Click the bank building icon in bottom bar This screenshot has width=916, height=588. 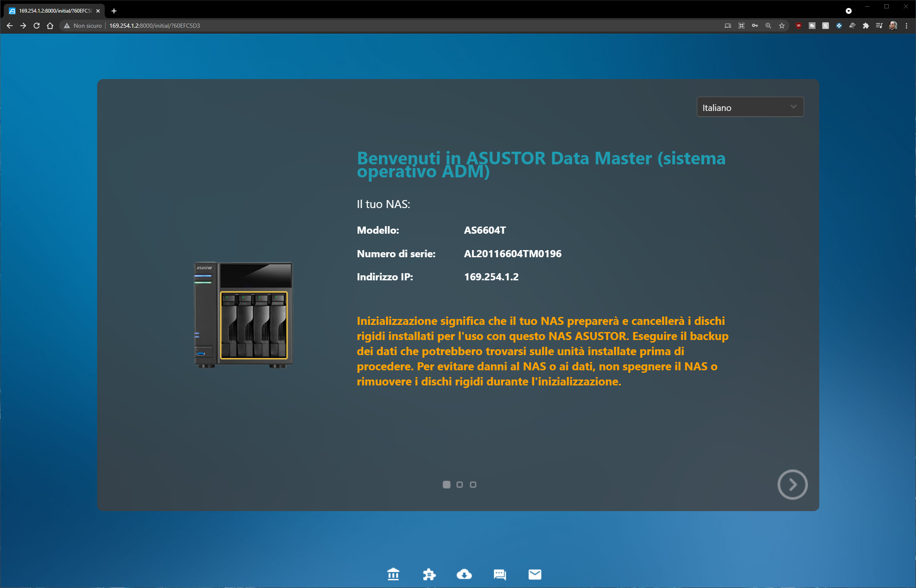pos(393,574)
